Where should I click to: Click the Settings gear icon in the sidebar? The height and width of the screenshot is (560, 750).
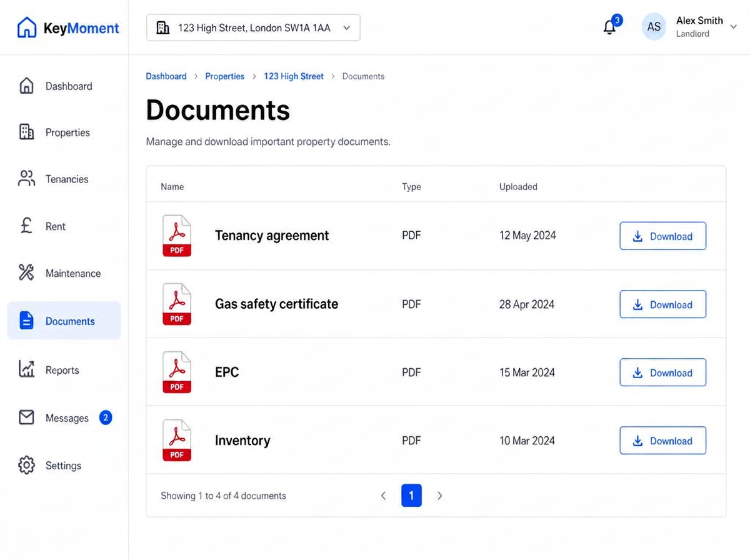[26, 466]
